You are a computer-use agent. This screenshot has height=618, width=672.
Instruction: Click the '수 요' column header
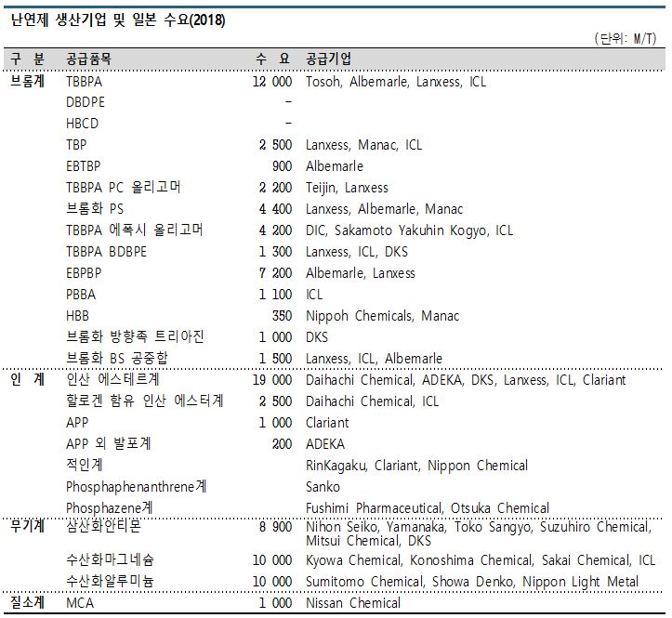tap(273, 59)
